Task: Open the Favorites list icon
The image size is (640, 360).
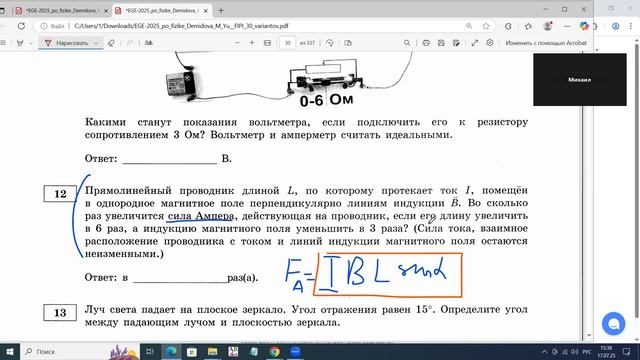Action: pyautogui.click(x=528, y=26)
